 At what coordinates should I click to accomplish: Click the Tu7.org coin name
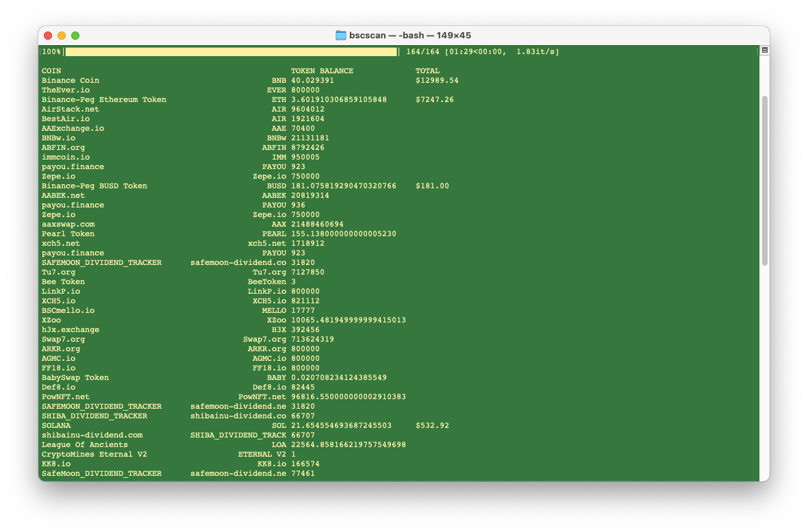(58, 273)
